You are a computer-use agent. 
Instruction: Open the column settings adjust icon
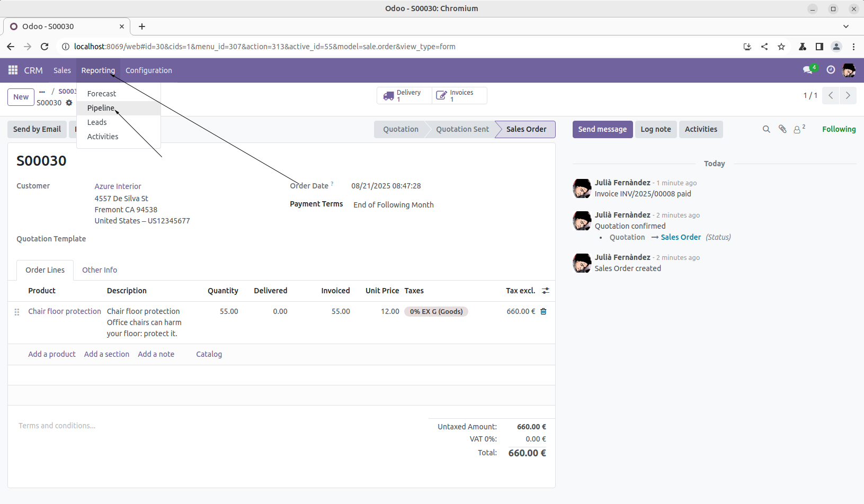pyautogui.click(x=545, y=291)
